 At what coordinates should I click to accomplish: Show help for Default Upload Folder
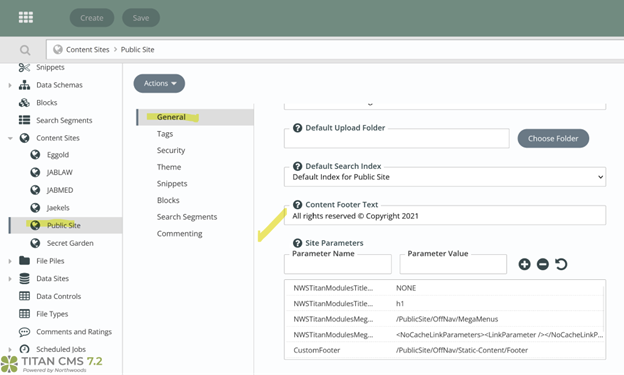297,128
